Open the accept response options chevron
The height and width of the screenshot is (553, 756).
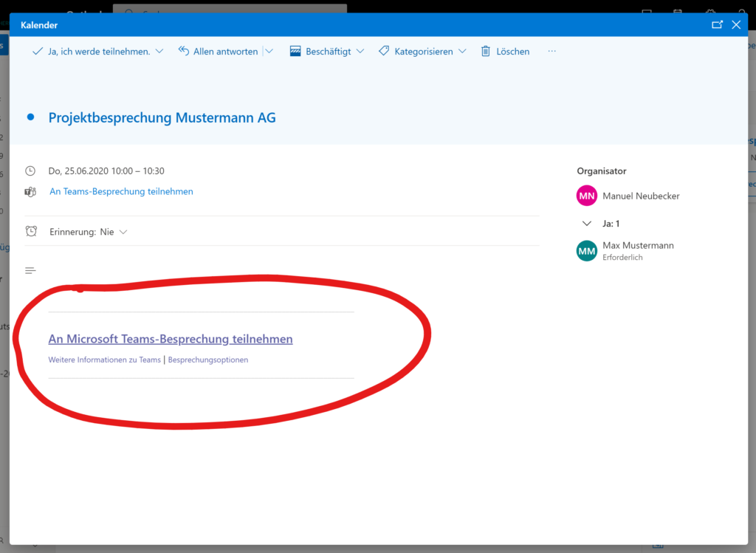pos(159,51)
